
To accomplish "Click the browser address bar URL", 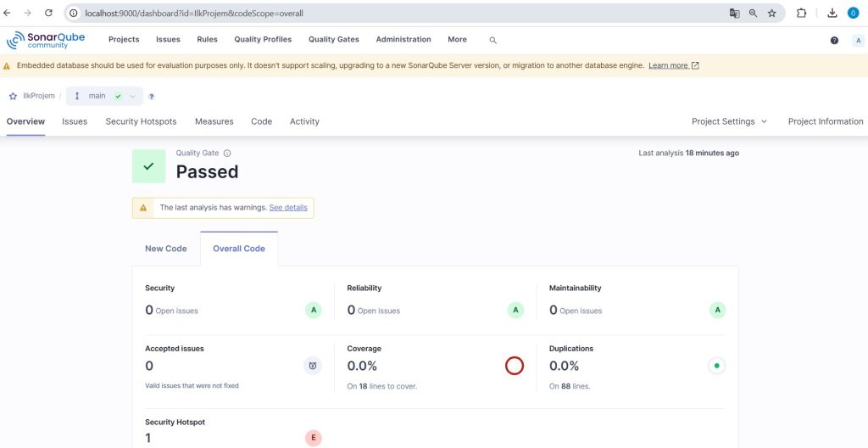I will tap(194, 14).
